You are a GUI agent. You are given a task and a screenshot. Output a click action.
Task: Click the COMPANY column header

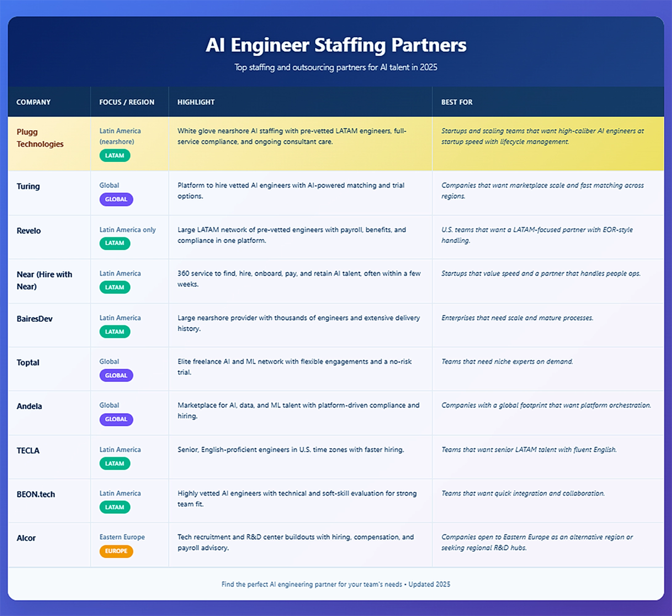click(x=33, y=102)
